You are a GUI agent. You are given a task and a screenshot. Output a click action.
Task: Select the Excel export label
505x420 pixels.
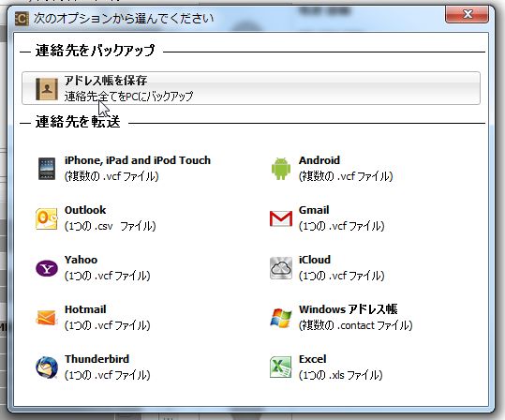click(x=312, y=359)
